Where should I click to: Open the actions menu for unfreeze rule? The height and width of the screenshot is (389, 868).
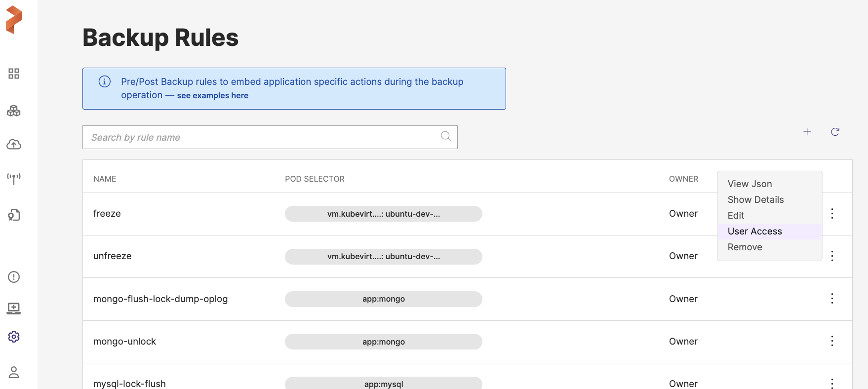pyautogui.click(x=832, y=256)
